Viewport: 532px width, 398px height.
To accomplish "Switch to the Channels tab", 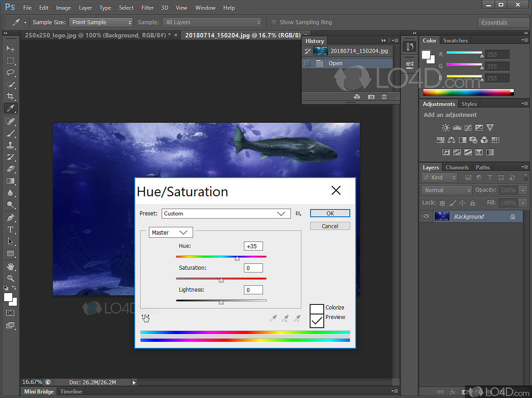I will (x=457, y=168).
